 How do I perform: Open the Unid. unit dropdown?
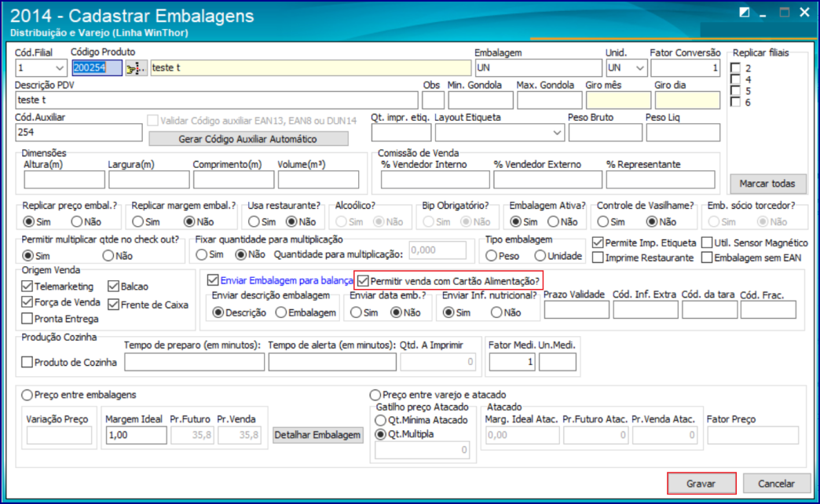point(639,68)
